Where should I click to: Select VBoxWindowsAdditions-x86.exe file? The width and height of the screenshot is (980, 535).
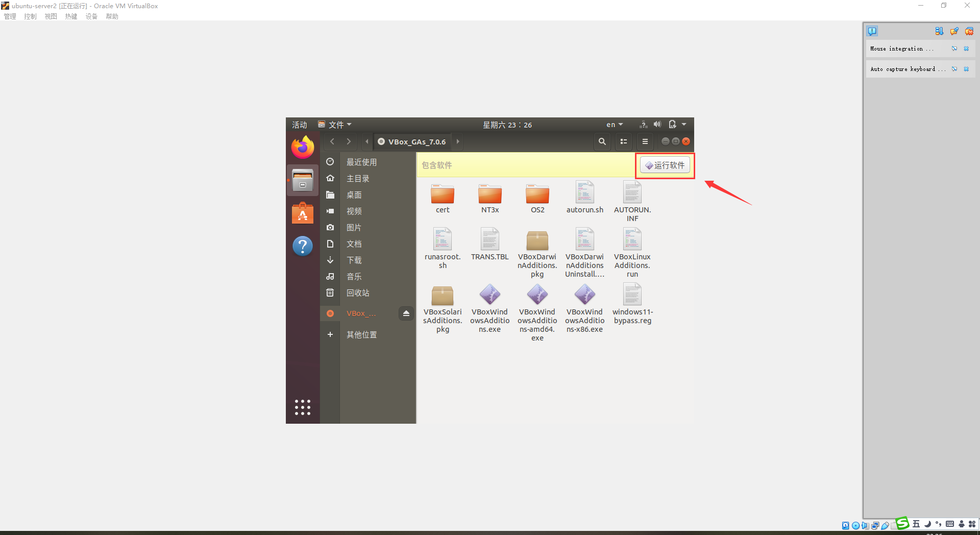pos(585,309)
